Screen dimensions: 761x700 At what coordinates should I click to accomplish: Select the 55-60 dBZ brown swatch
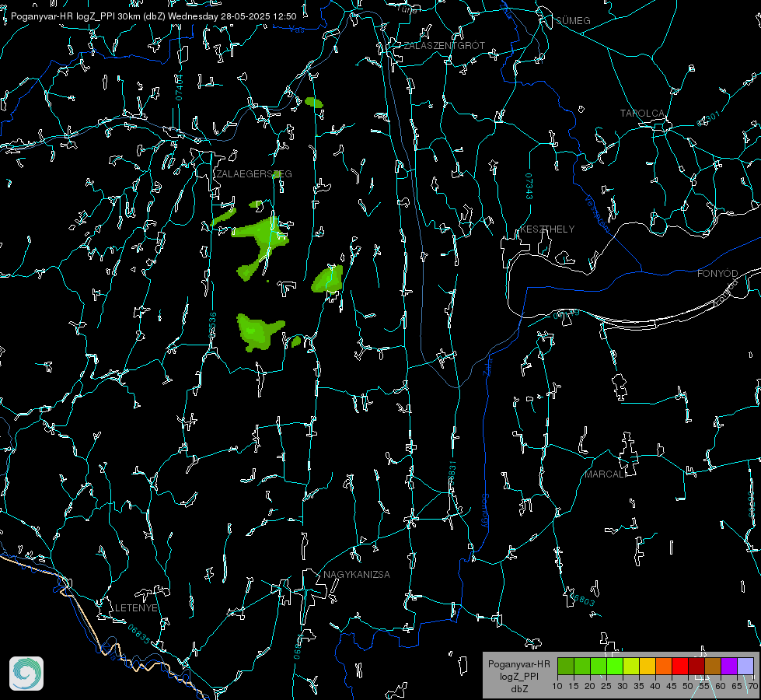[713, 666]
